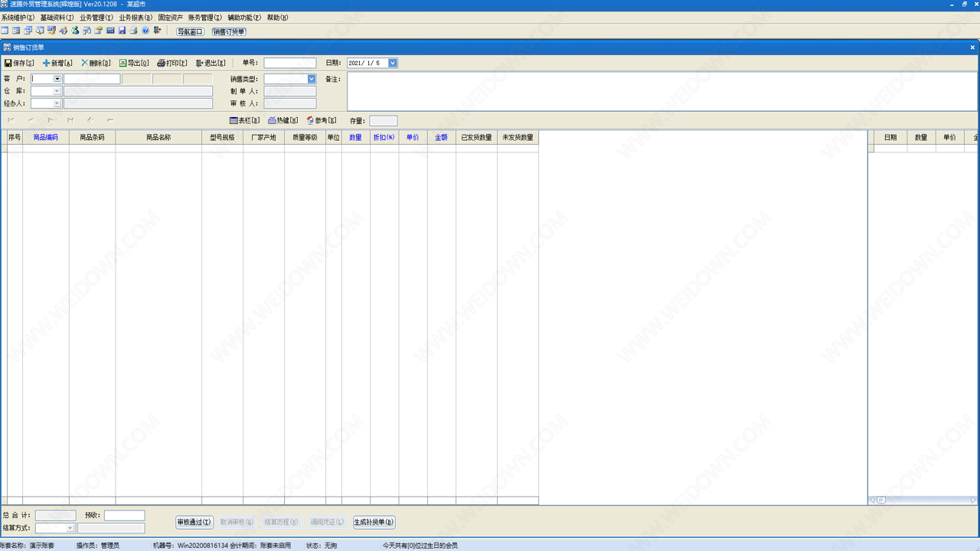Expand the 客户 customer dropdown
The image size is (980, 551).
coord(57,79)
